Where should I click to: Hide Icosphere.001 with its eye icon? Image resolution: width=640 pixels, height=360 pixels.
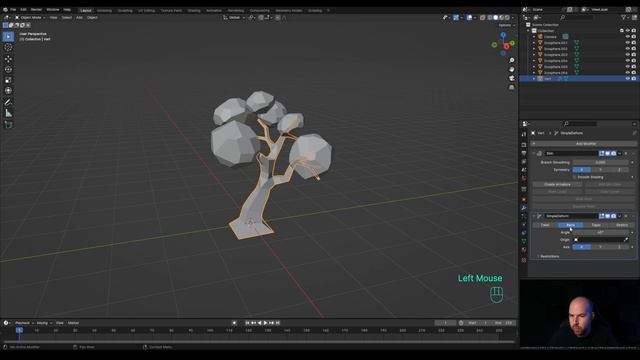(628, 42)
